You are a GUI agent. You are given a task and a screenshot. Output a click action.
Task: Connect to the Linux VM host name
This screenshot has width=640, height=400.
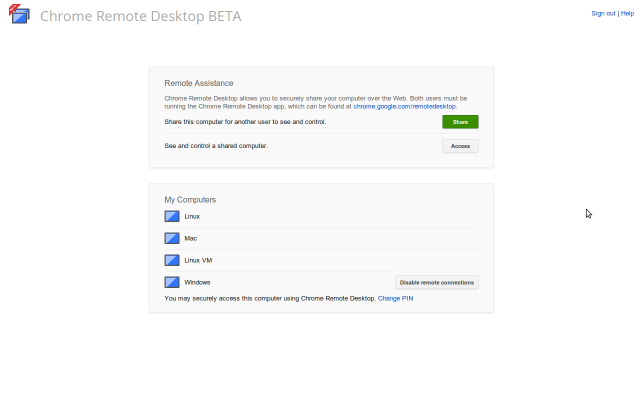pyautogui.click(x=198, y=260)
